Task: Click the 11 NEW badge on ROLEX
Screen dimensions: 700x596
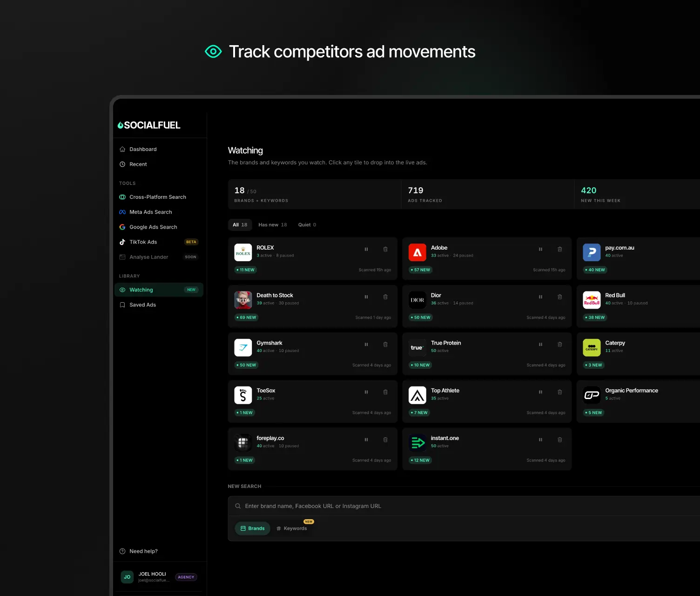Action: 245,270
